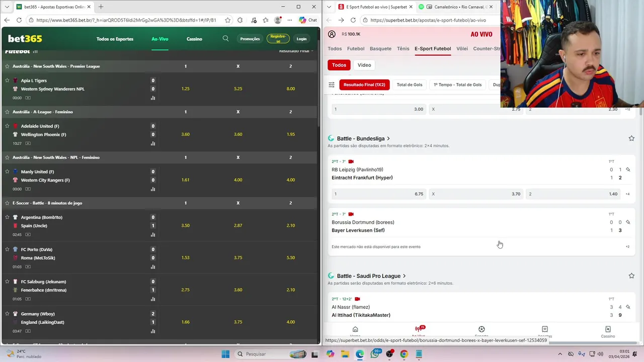Reload the Superbet page
Screen dimensions: 644x362
coord(353,20)
